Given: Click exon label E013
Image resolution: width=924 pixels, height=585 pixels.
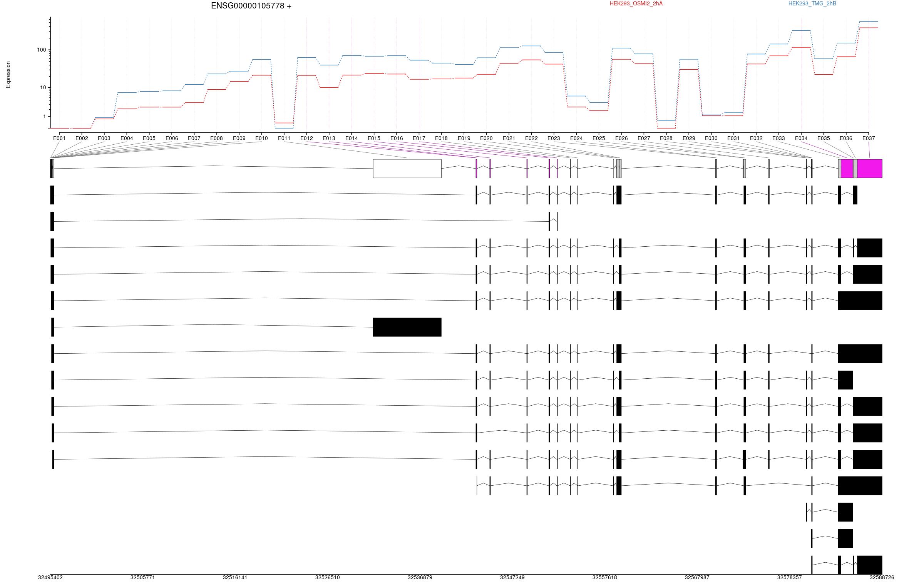Looking at the screenshot, I should coord(329,138).
